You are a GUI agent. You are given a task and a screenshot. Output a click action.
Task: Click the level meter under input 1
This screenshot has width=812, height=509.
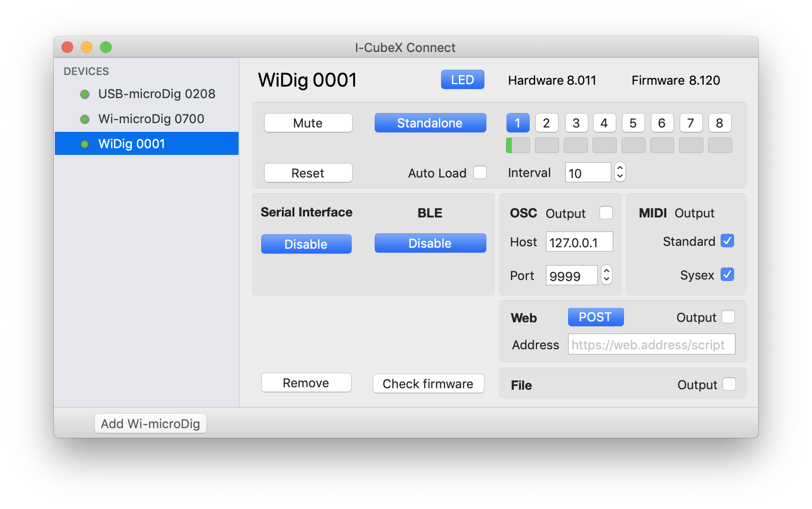[x=518, y=145]
